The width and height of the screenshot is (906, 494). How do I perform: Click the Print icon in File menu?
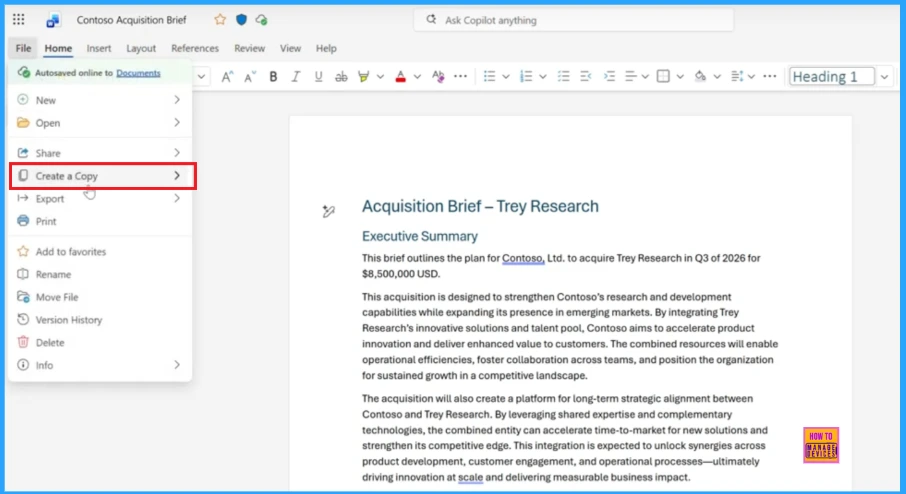coord(24,221)
